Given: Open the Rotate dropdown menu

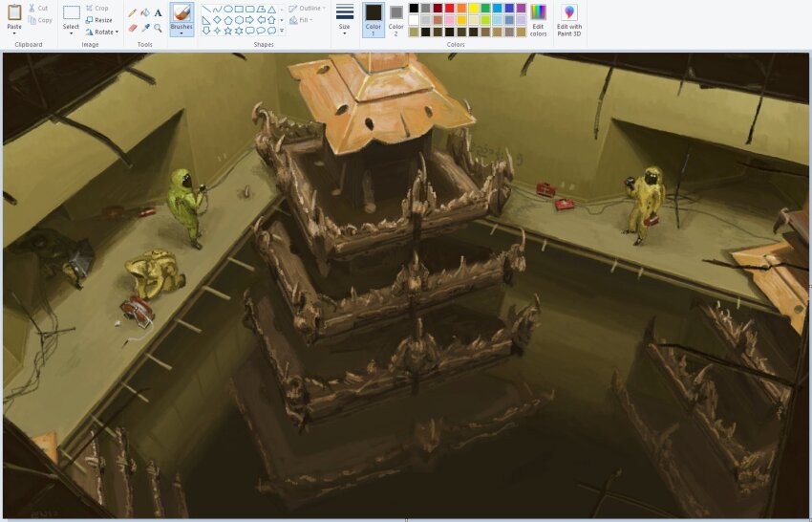Looking at the screenshot, I should tap(102, 32).
